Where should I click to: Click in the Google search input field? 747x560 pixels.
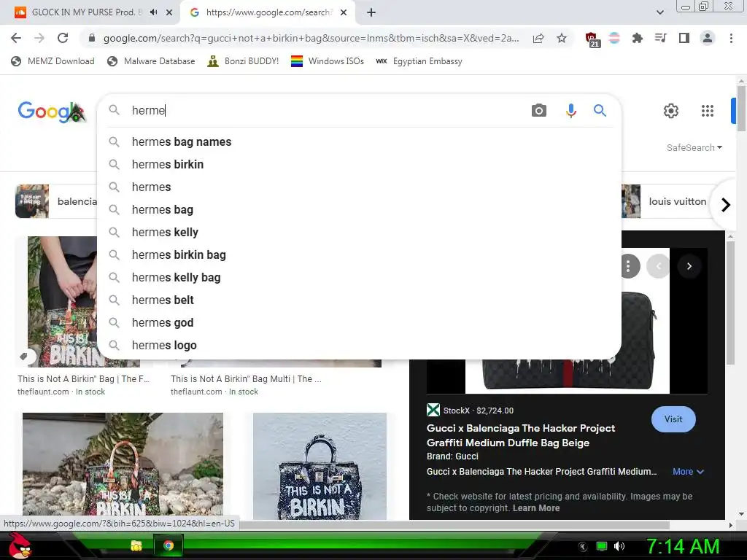(329, 111)
